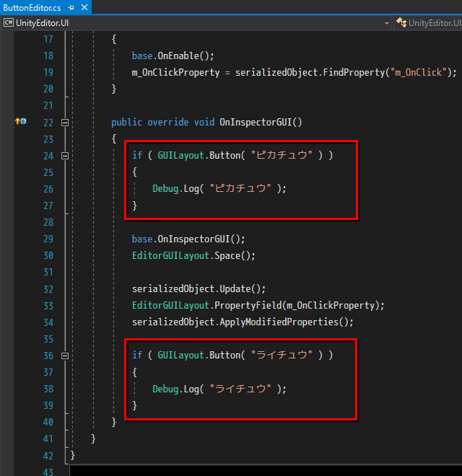Click m_OnClickProperty variable on line 19
This screenshot has height=476, width=462.
click(x=175, y=73)
